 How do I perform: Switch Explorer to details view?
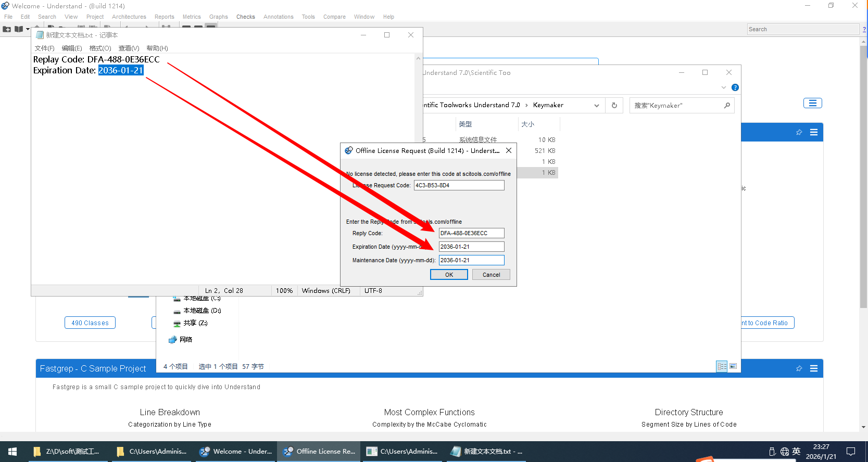pyautogui.click(x=722, y=366)
